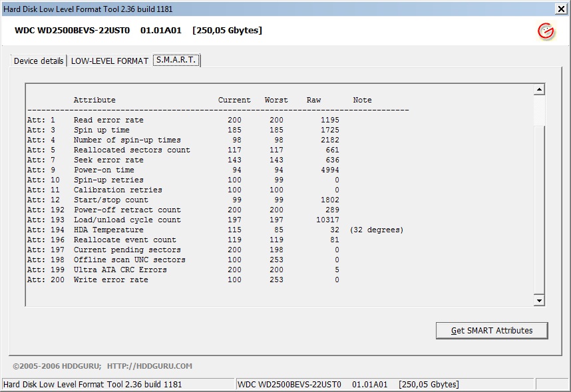Click Power-off retract count attribute
The width and height of the screenshot is (571, 392).
[127, 210]
